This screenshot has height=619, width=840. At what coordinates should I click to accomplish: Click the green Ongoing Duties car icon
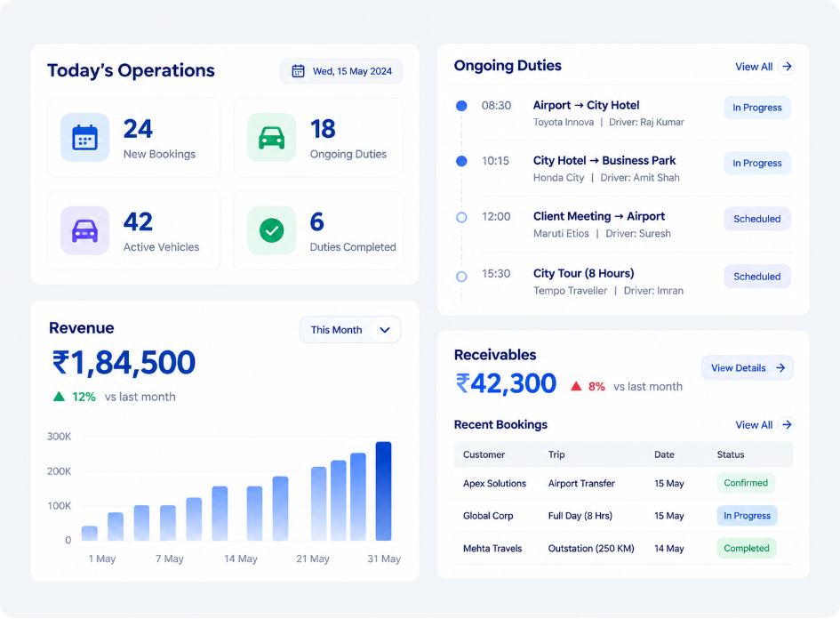(272, 137)
